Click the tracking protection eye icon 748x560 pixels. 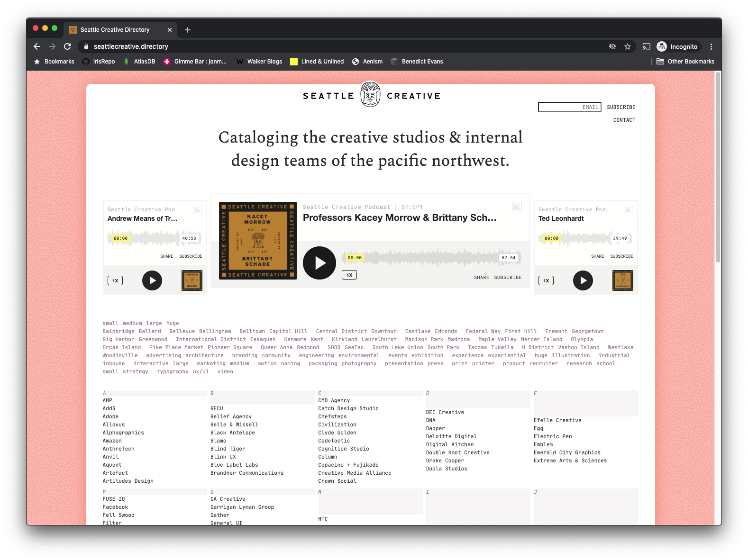612,46
